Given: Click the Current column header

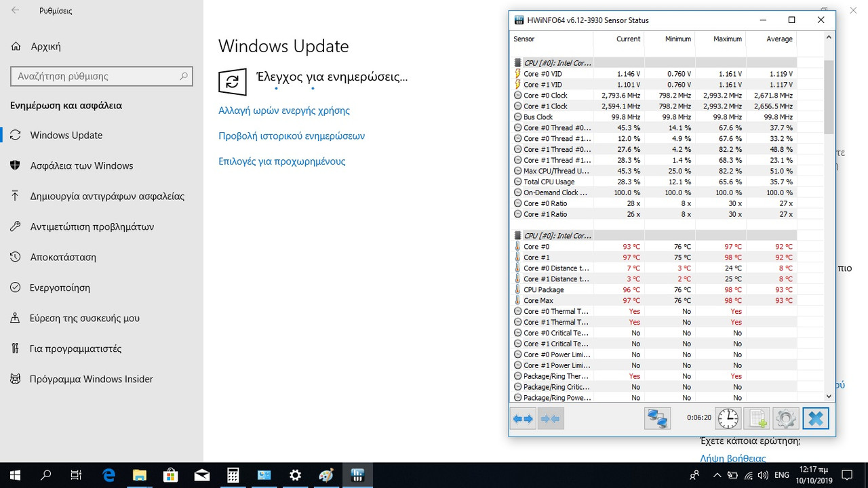Looking at the screenshot, I should [x=618, y=39].
